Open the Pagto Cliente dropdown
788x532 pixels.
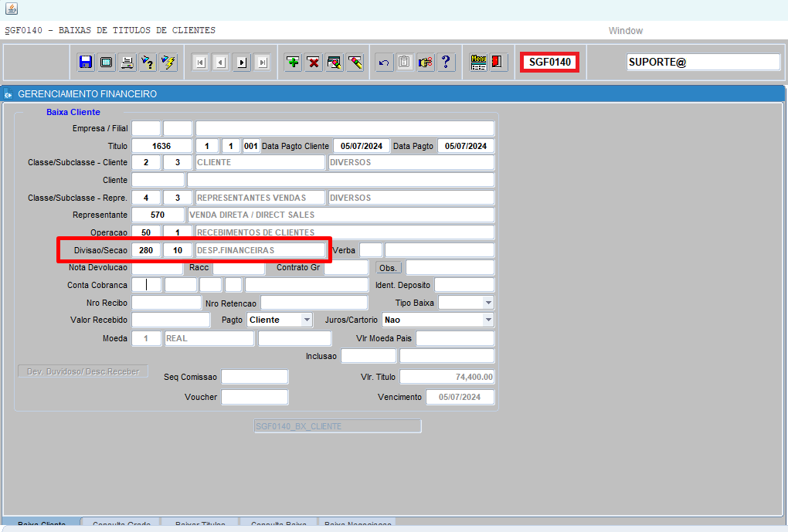pyautogui.click(x=307, y=320)
